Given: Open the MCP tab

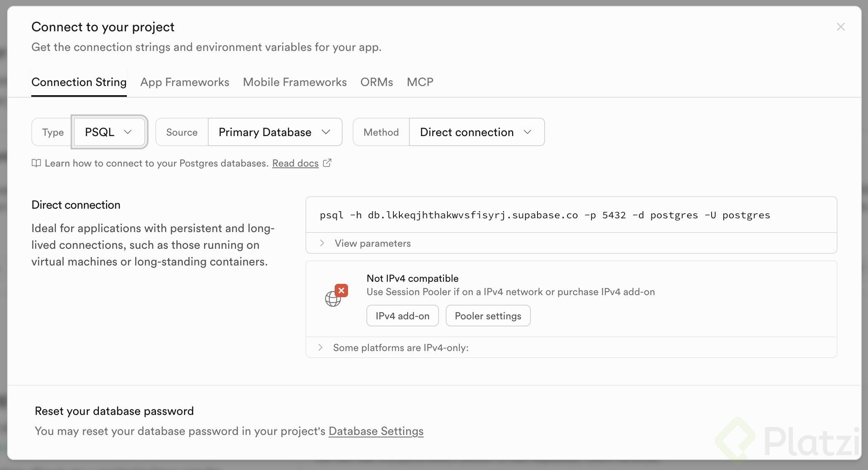Looking at the screenshot, I should pos(420,82).
